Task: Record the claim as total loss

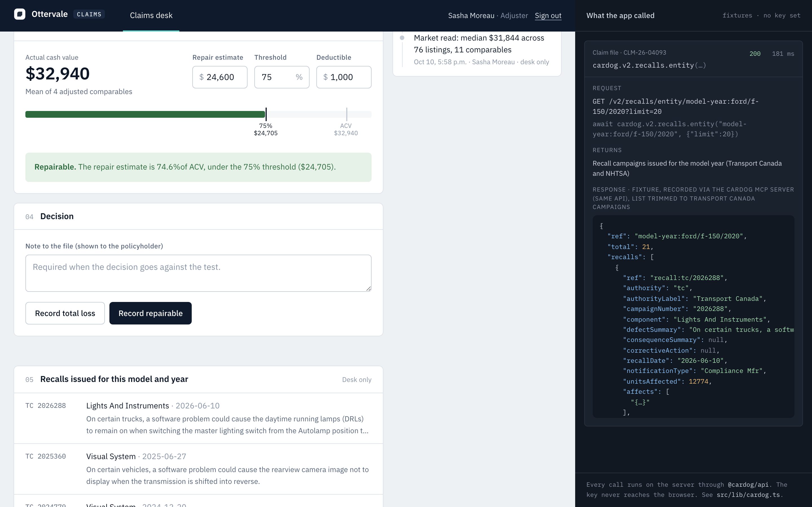Action: pos(65,313)
